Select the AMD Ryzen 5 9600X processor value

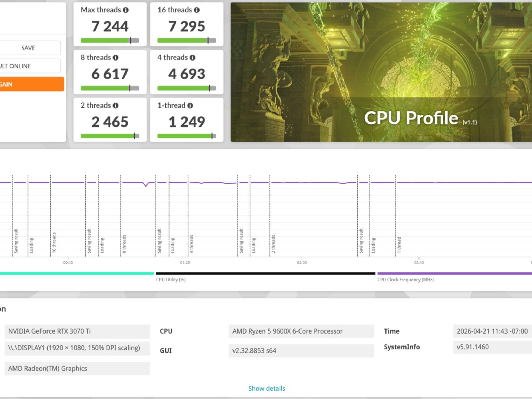[x=301, y=331]
